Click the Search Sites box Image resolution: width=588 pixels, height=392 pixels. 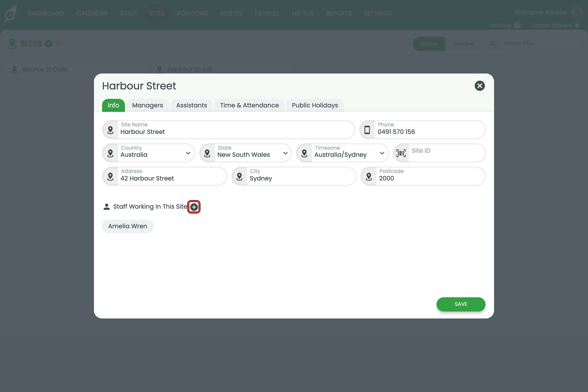coord(534,44)
